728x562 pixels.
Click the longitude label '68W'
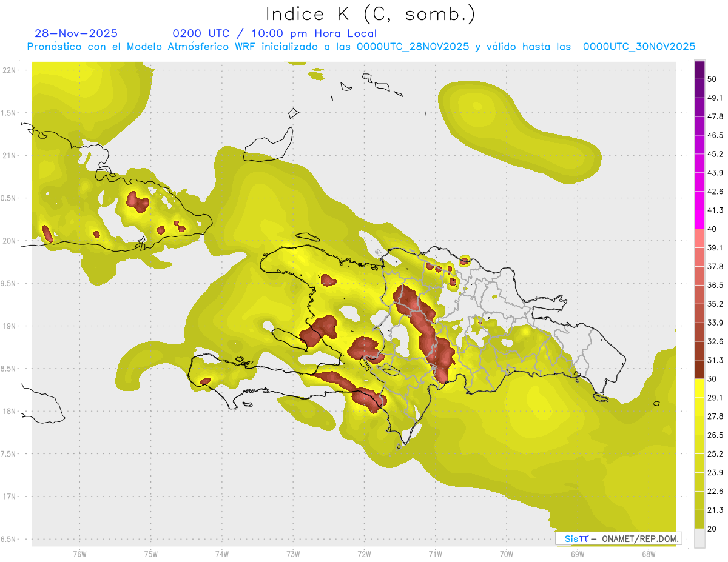click(x=649, y=554)
